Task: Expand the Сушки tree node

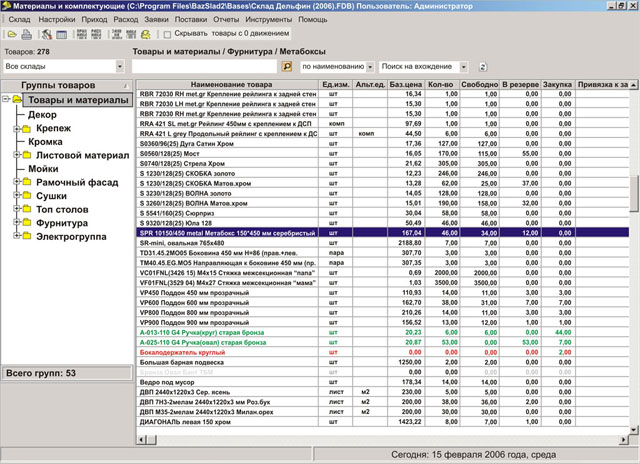Action: click(x=17, y=195)
